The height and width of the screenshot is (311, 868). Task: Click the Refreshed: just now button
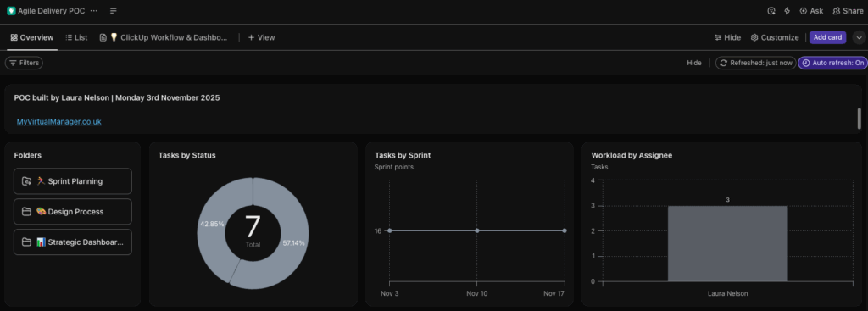[x=755, y=63]
